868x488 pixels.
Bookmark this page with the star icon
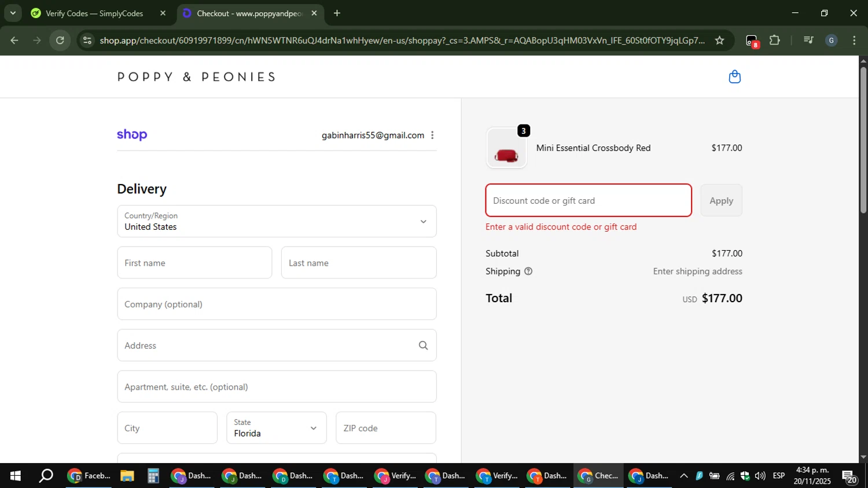click(x=719, y=41)
